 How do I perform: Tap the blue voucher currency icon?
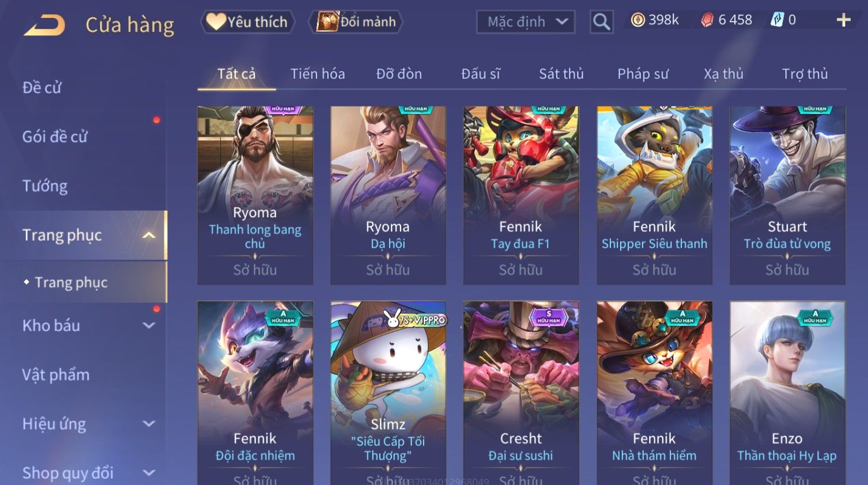coord(778,20)
